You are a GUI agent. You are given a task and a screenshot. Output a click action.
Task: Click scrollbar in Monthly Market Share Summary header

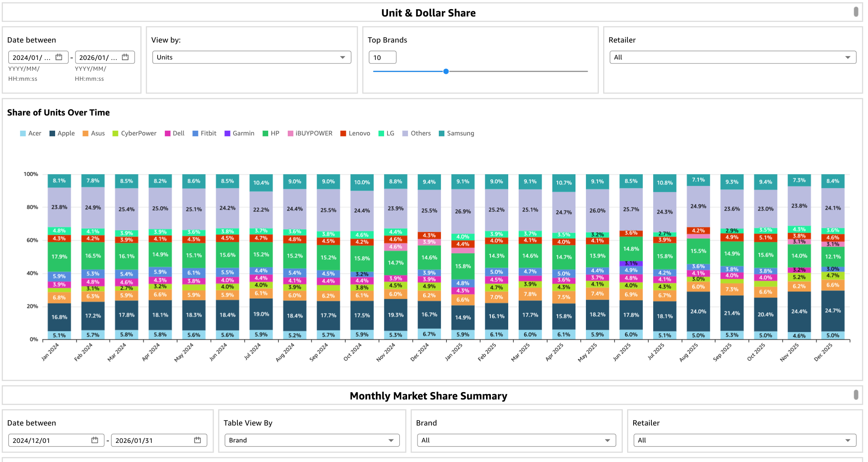[856, 395]
